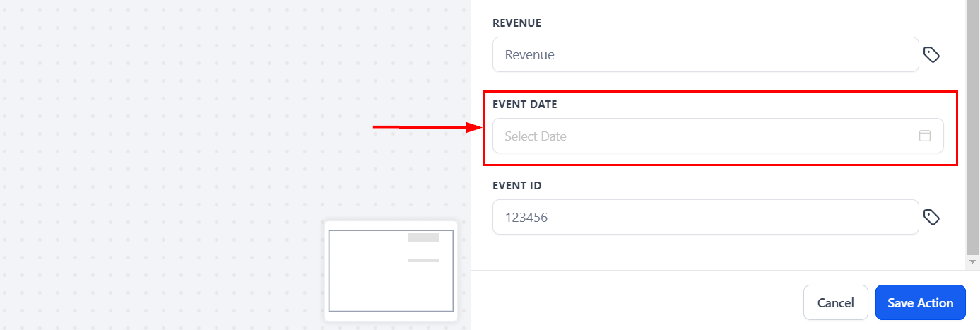Click the REVENUE field label
Viewport: 980px width, 330px height.
coord(516,23)
